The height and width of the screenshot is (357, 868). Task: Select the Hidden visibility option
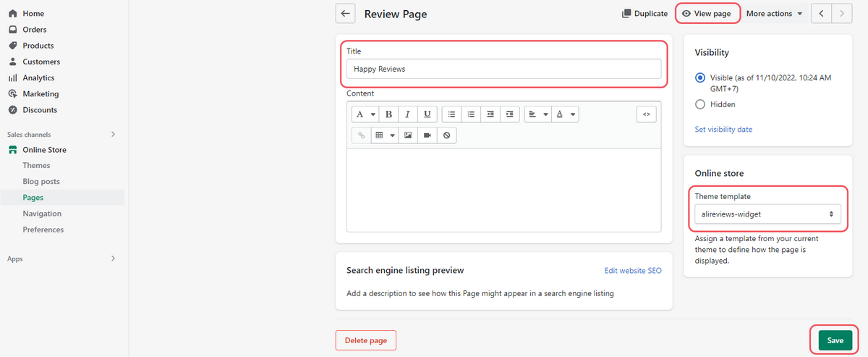pos(699,104)
